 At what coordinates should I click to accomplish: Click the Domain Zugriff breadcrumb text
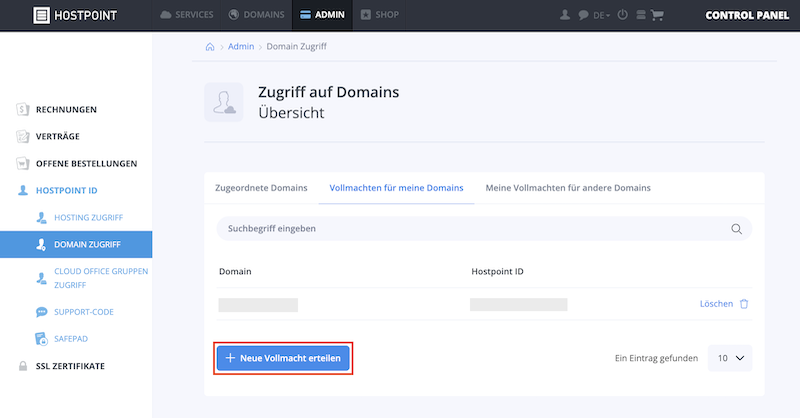(x=296, y=46)
